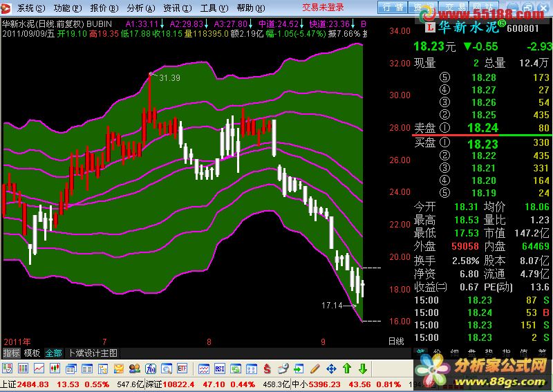Click the stock name 华新水泥 in quote panel
The width and height of the screenshot is (553, 392).
click(467, 27)
